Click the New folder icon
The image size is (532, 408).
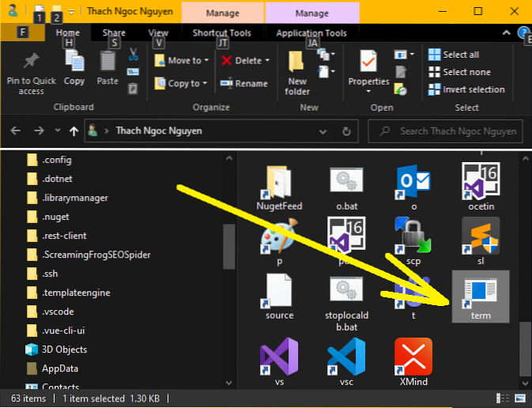pos(297,62)
